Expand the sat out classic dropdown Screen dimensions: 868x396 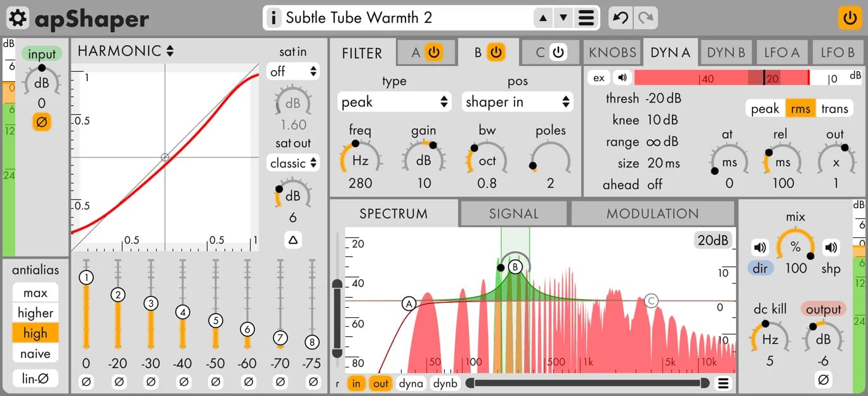pos(293,163)
